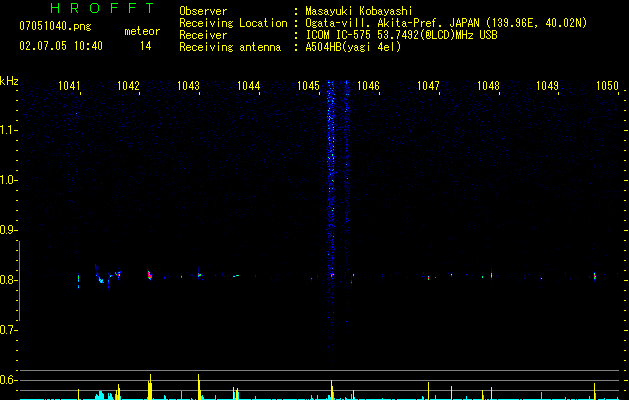Click the date stamp 02.07.05 10:40
The width and height of the screenshot is (629, 400).
point(61,46)
